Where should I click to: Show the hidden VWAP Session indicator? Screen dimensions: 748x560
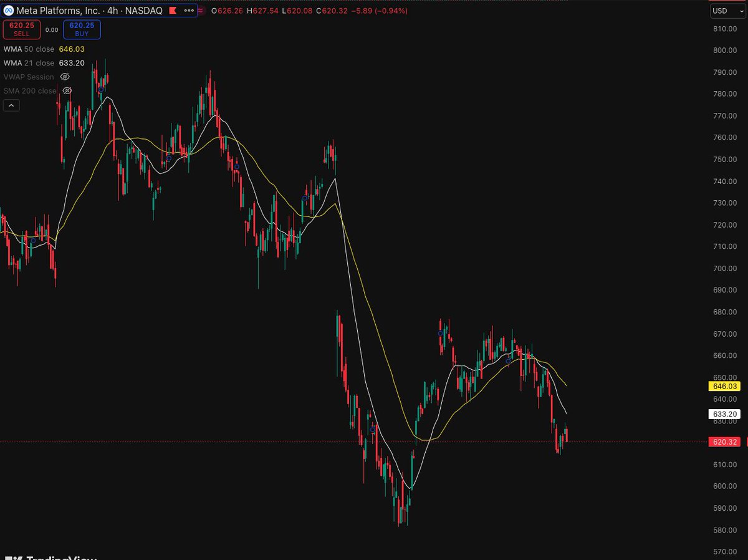click(x=65, y=77)
